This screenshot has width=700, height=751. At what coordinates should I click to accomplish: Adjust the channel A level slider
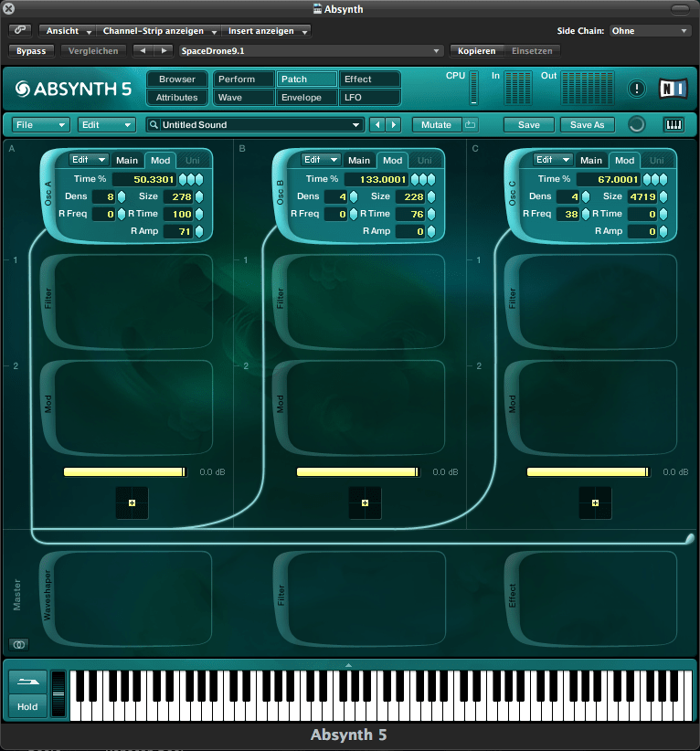(124, 472)
